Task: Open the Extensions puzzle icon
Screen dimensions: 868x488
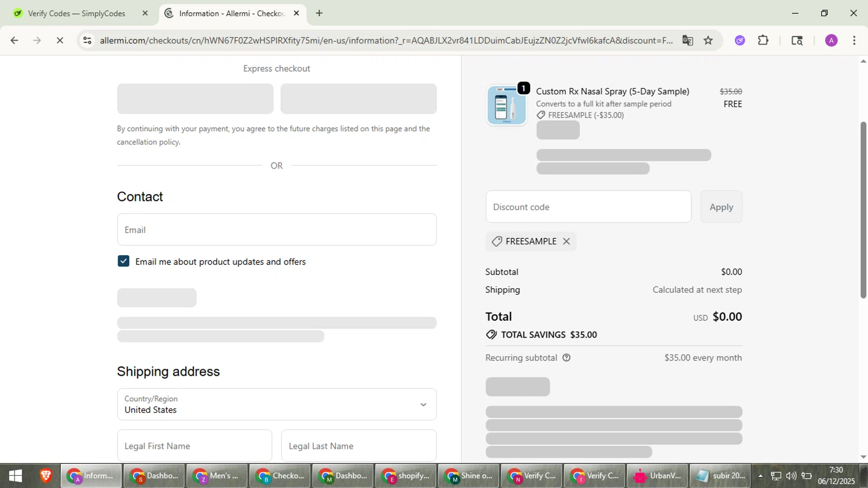Action: click(x=763, y=41)
